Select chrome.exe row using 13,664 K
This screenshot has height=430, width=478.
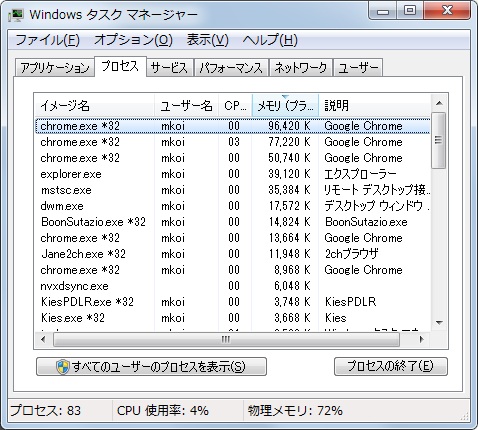coord(233,238)
